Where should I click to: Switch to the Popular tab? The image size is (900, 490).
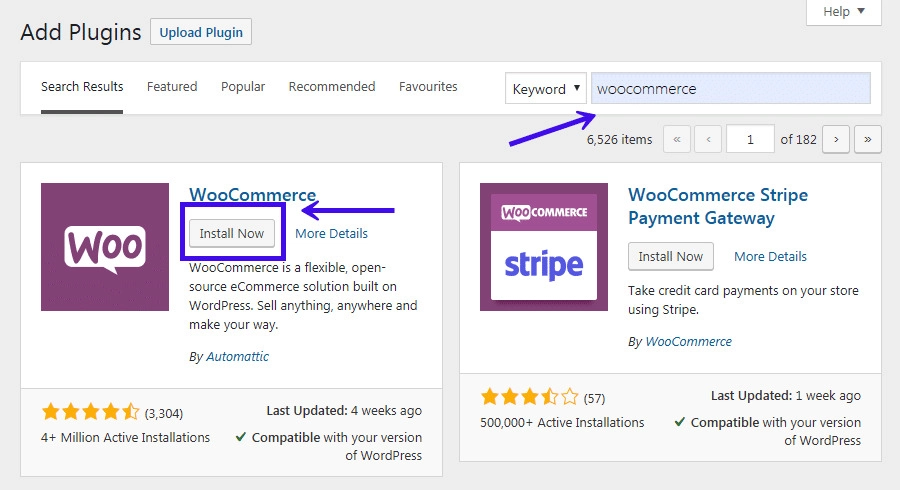[x=243, y=87]
